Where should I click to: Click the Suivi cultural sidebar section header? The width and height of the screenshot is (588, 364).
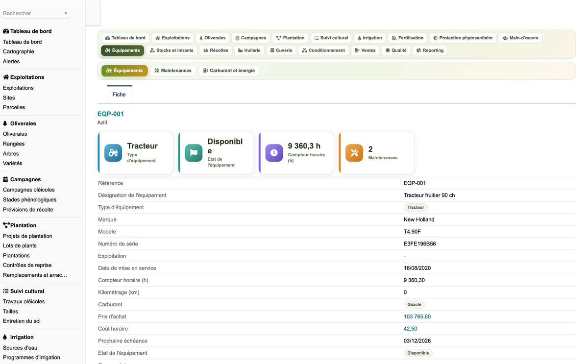point(24,291)
